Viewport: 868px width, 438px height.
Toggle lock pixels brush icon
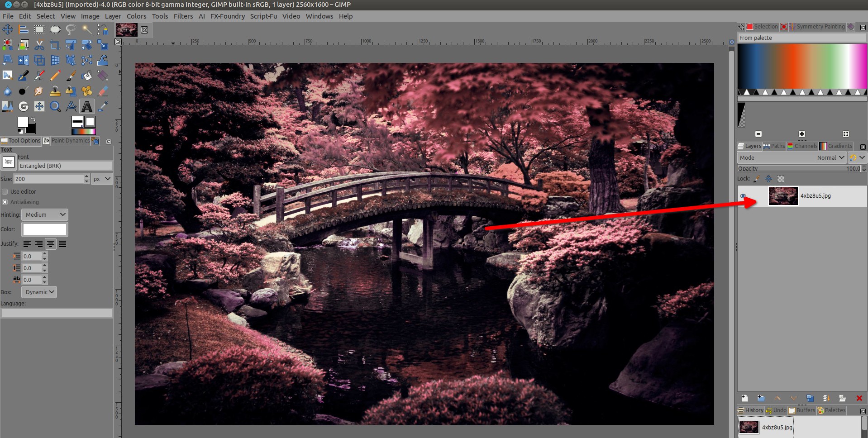(x=757, y=179)
